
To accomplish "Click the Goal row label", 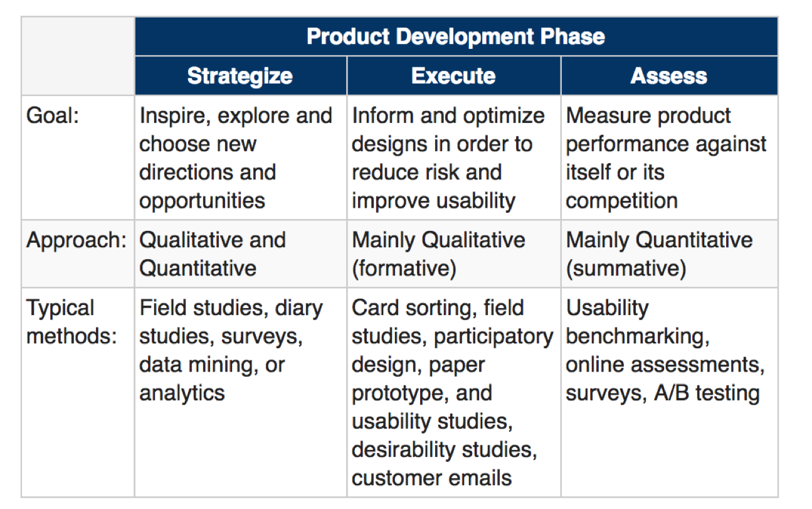I will coord(53,116).
